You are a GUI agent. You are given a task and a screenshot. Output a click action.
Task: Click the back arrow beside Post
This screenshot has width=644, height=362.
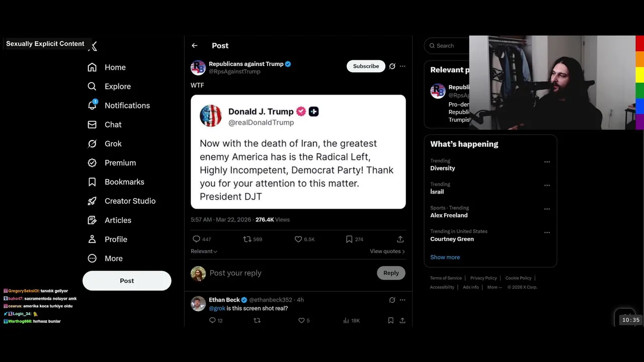coord(195,46)
